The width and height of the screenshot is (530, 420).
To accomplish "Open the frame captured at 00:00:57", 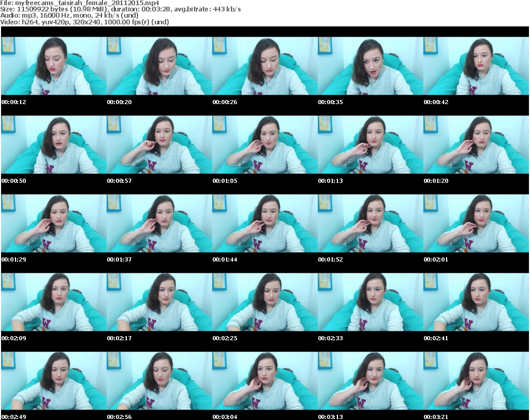I will [159, 144].
